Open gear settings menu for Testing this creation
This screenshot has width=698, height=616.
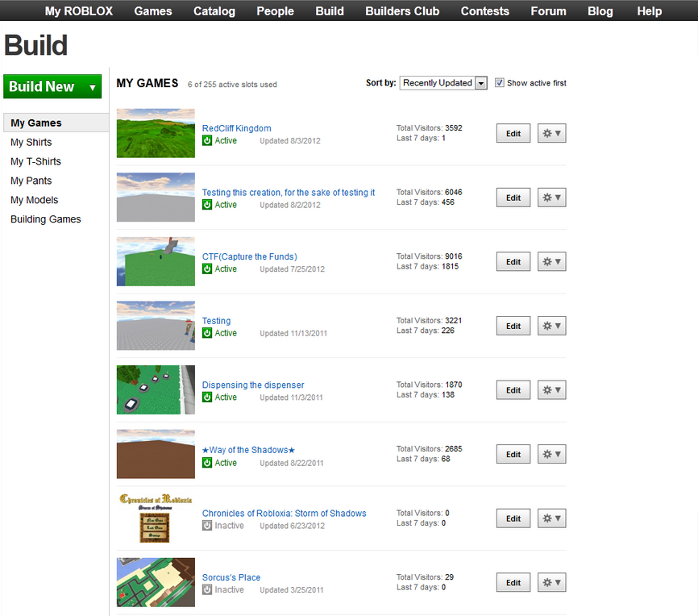(551, 198)
